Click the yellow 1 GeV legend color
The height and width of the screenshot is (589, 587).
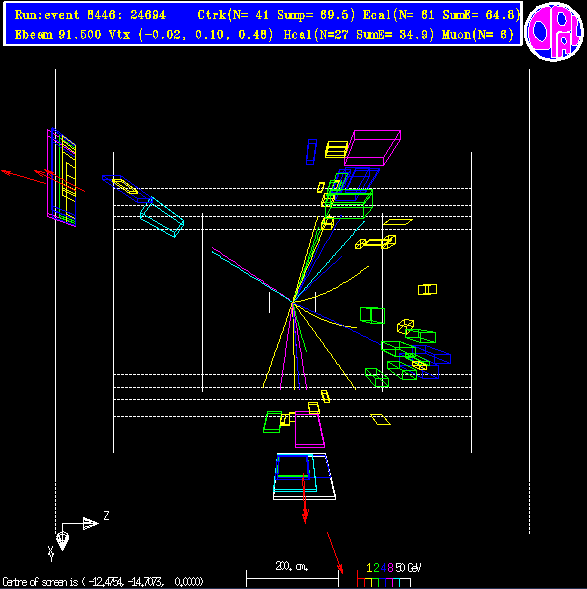click(x=369, y=568)
